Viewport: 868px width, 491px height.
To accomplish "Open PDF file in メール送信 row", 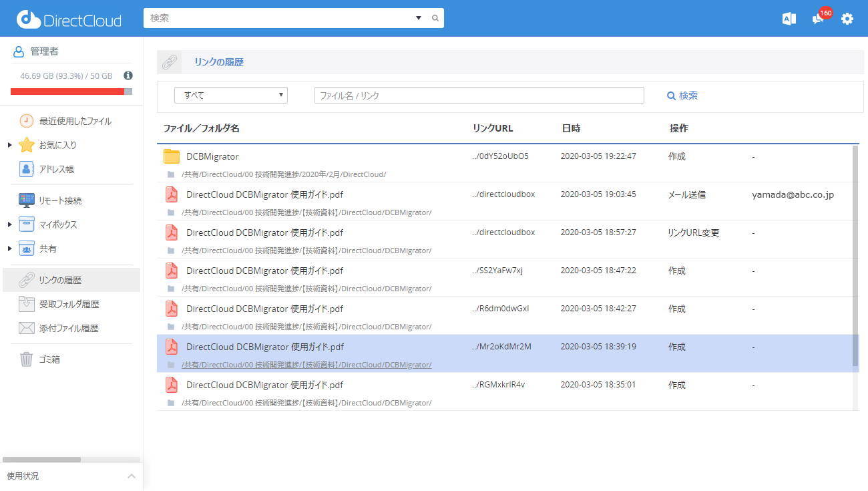I will click(x=264, y=194).
